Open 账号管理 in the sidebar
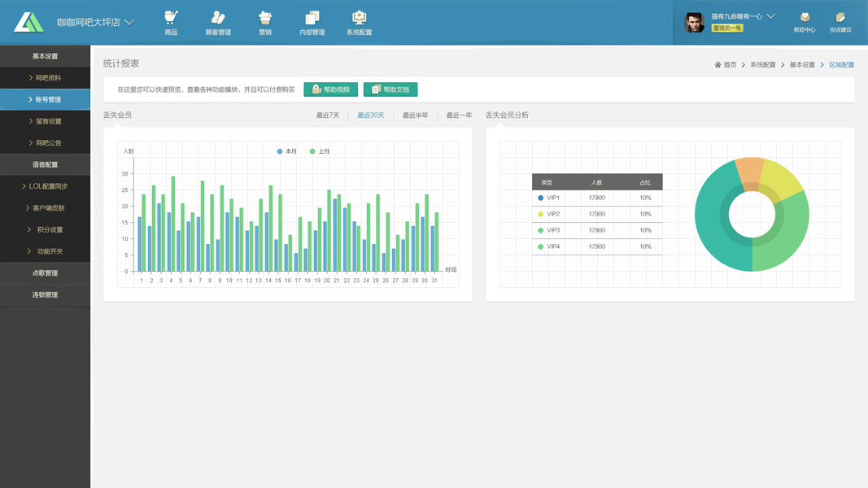The height and width of the screenshot is (488, 868). 45,99
